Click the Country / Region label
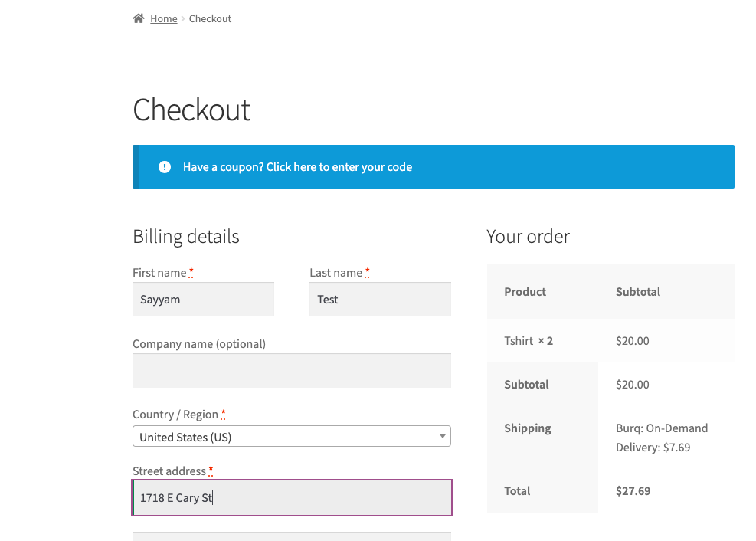Viewport: 756px width, 541px height. tap(175, 415)
